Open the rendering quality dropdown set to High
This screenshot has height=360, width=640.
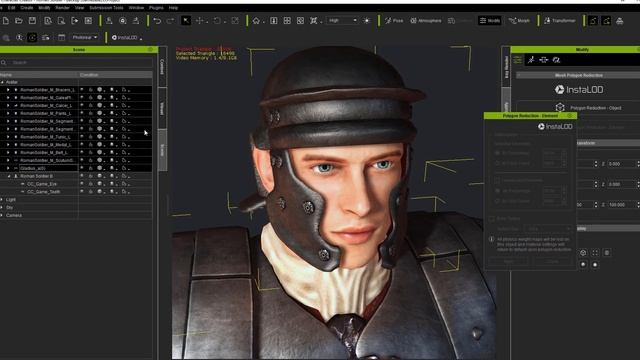point(342,20)
